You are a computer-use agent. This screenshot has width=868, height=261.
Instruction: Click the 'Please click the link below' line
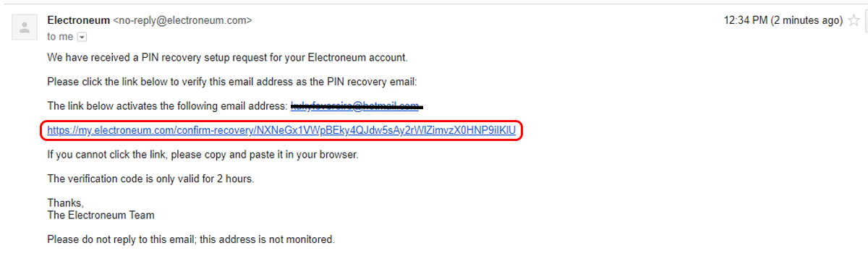tap(232, 81)
